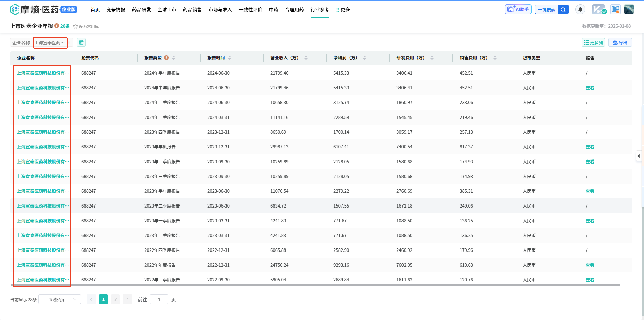Screen dimensions: 644x320
Task: Open the book guide icon in header
Action: click(x=615, y=9)
